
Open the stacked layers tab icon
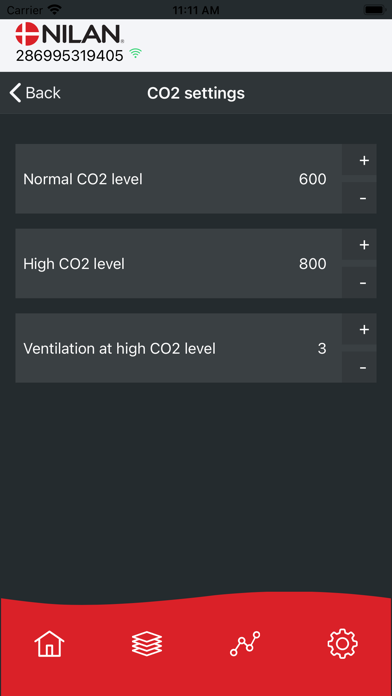(147, 644)
